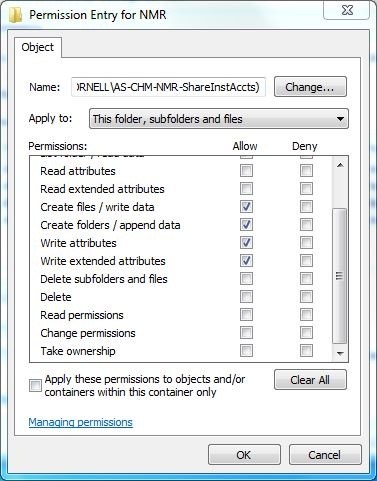Check Allow for Read extended attributes
Screen dimensions: 377x481
coord(246,189)
